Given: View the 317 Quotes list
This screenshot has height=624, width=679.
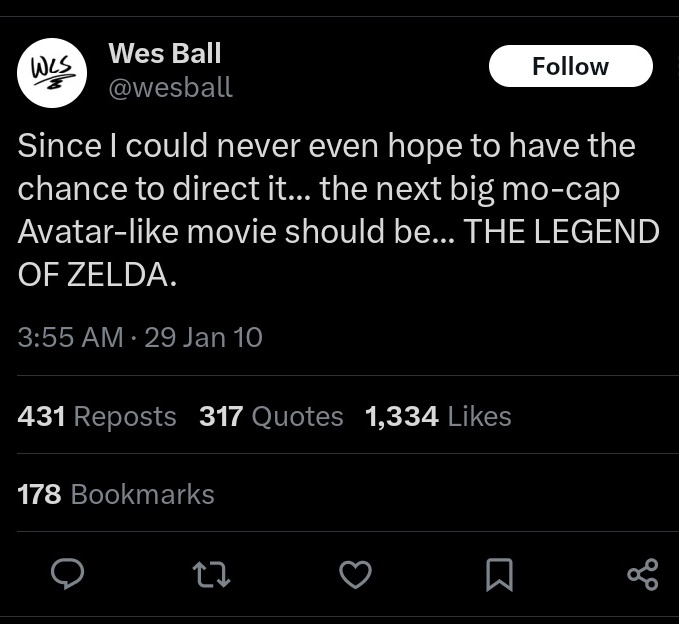Looking at the screenshot, I should tap(271, 416).
